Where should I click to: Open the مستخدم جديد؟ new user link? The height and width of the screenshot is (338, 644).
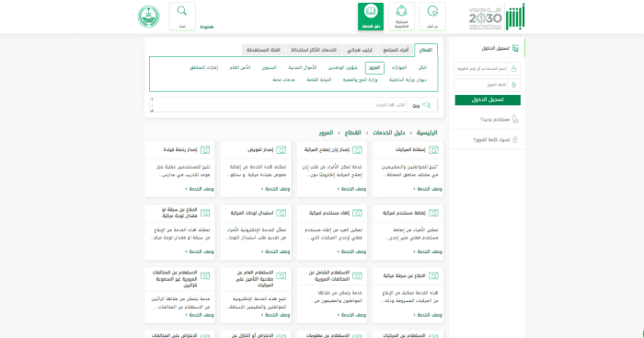coord(495,120)
